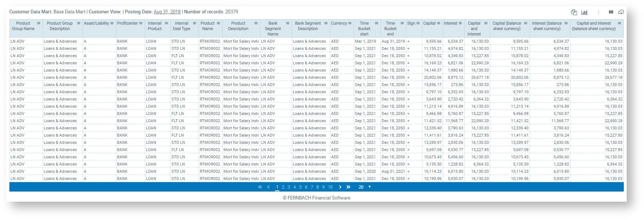This screenshot has height=219, width=644.
Task: Go to the next page arrow
Action: point(340,187)
